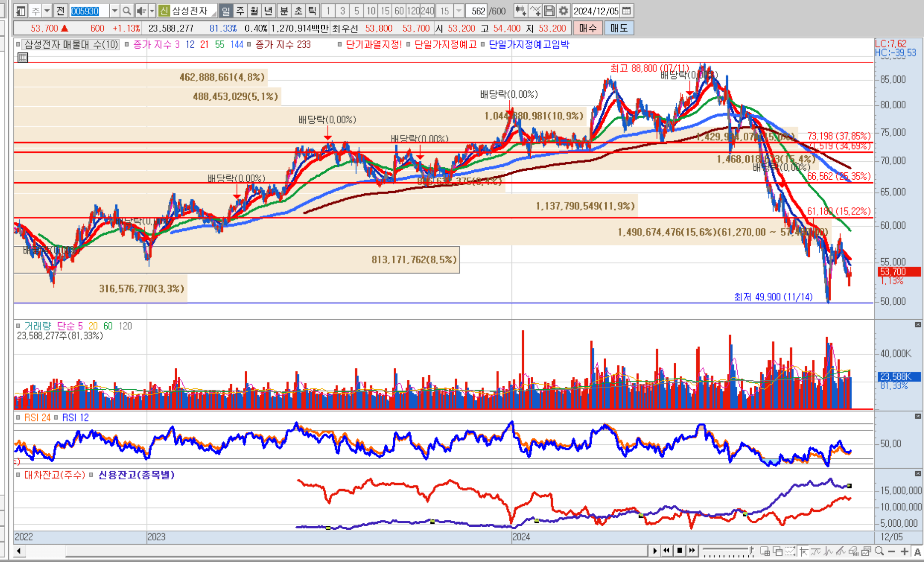Expand the dropdown arrow beside the speaker icon
924x562 pixels.
point(152,10)
